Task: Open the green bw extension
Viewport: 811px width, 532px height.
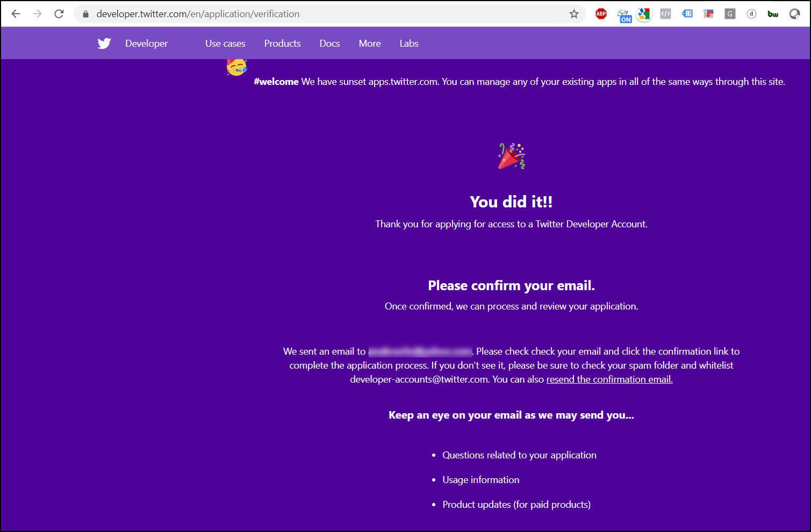Action: point(773,14)
